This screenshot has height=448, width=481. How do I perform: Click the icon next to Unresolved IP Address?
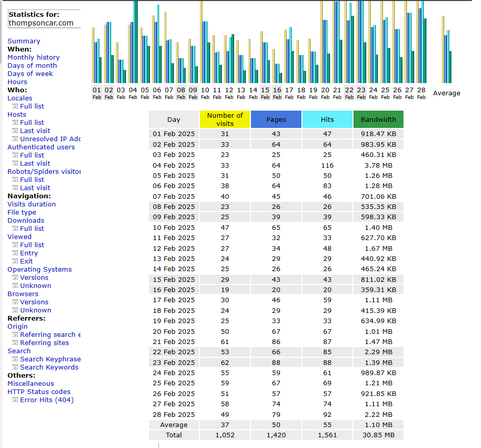pos(15,139)
